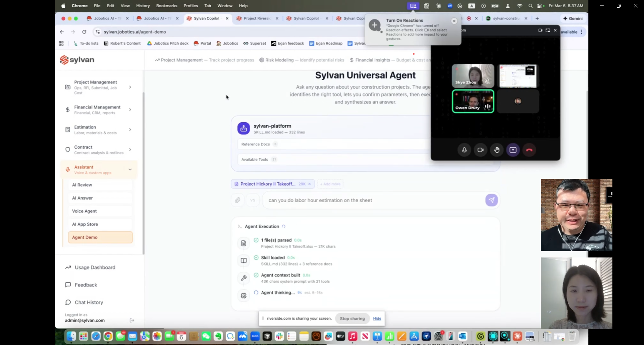Click the Wi-Fi icon in menu bar

pyautogui.click(x=520, y=6)
